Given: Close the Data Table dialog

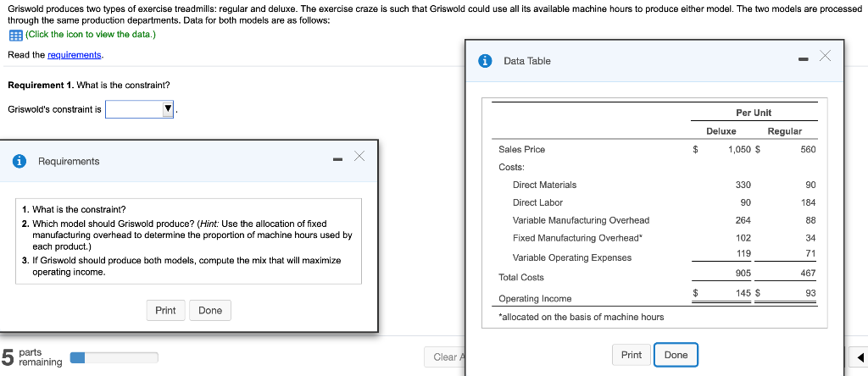Looking at the screenshot, I should coord(826,55).
